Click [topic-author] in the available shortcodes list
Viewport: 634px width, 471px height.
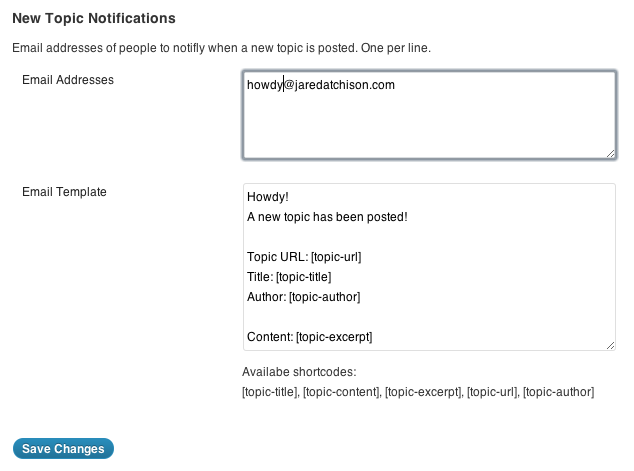[558, 392]
